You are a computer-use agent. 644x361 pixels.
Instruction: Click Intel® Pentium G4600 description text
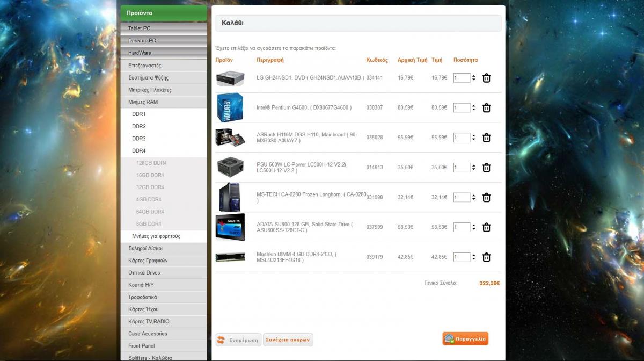tap(304, 107)
